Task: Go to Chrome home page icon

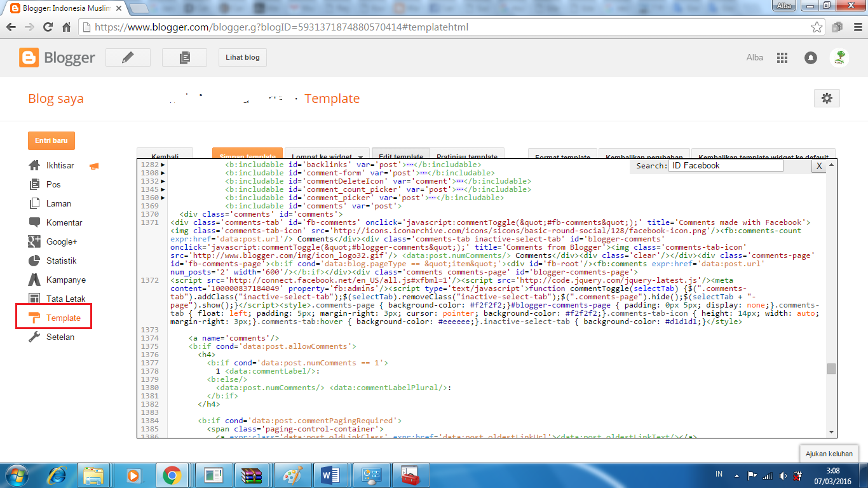Action: point(66,27)
